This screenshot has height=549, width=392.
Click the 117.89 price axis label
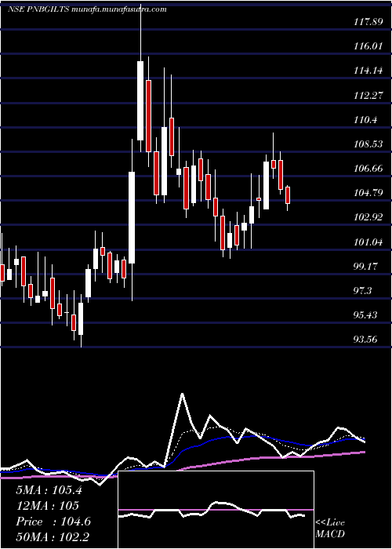368,22
